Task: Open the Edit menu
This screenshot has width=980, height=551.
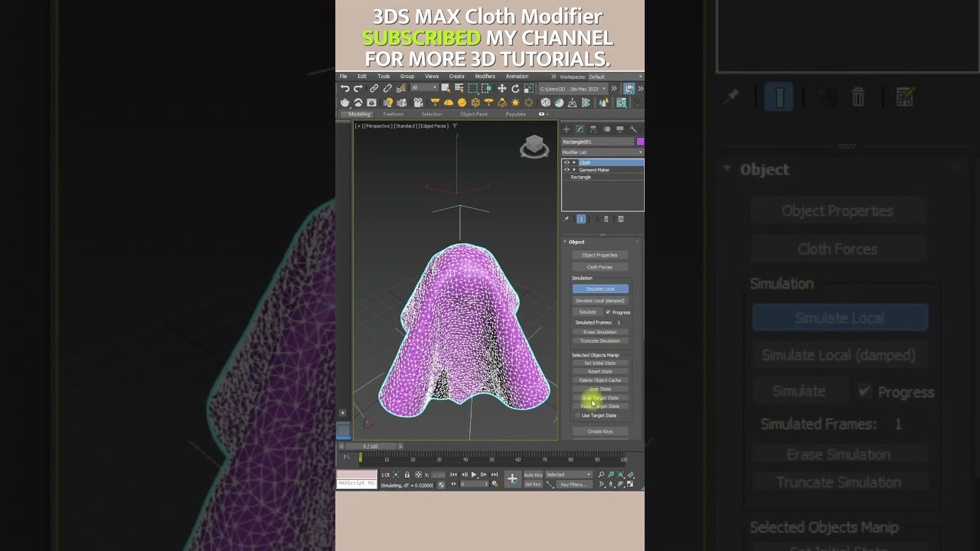Action: [x=361, y=77]
